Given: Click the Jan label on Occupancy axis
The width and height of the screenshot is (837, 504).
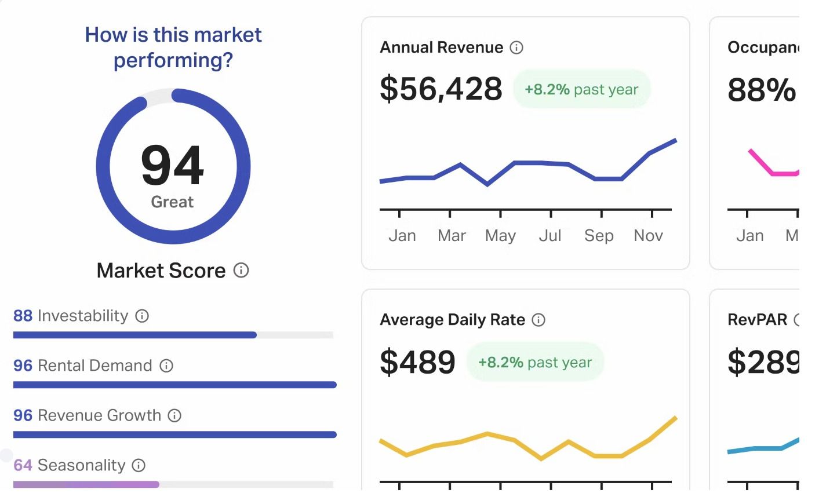Looking at the screenshot, I should pos(750,236).
